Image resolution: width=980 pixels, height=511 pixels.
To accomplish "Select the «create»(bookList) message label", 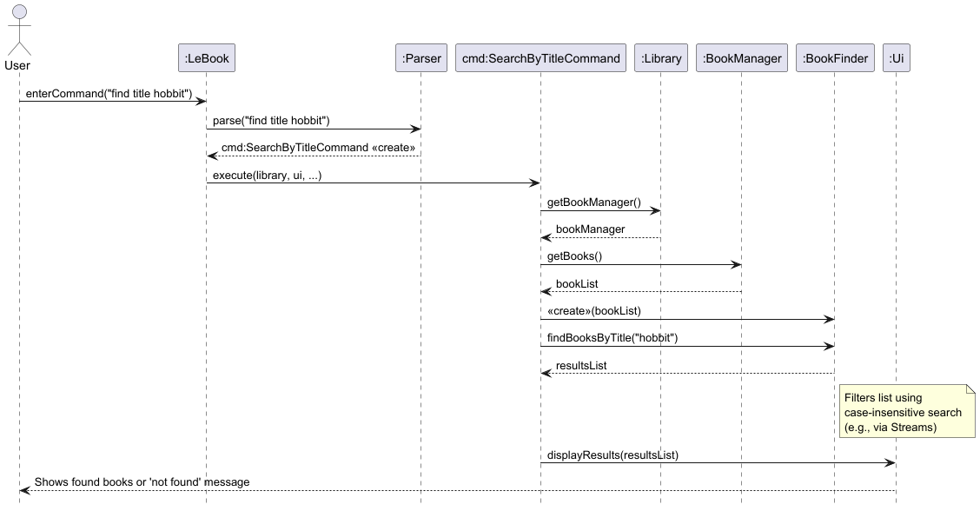I will pos(593,311).
